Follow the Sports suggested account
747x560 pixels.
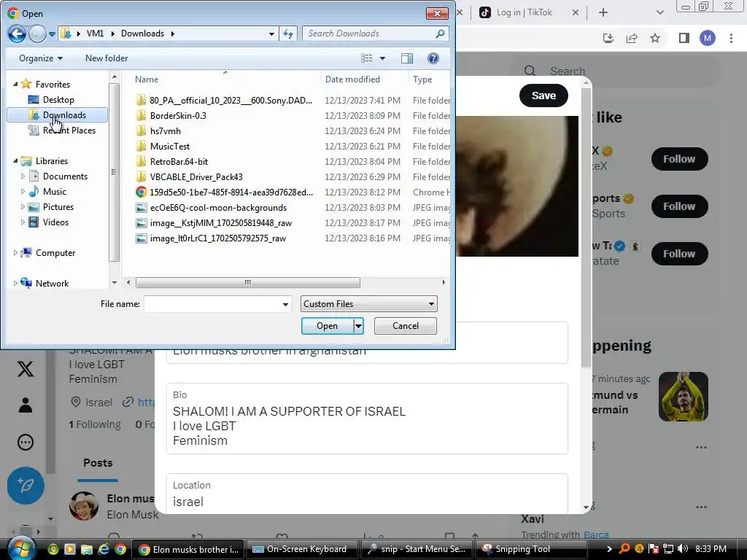[679, 206]
